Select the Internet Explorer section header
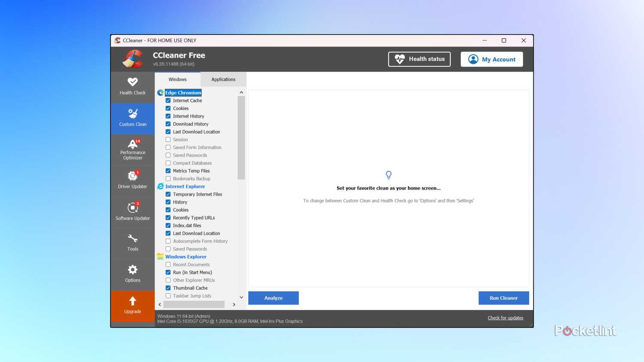Image resolution: width=644 pixels, height=362 pixels. (x=185, y=187)
